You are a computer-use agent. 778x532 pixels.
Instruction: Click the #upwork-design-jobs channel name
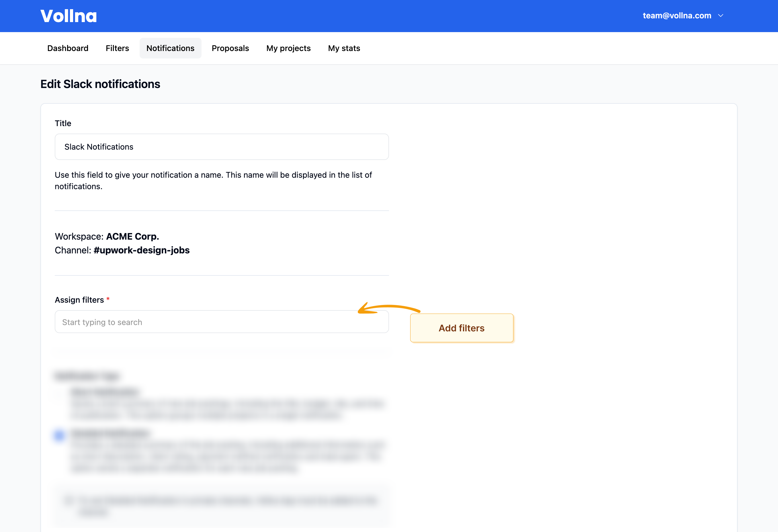(141, 250)
